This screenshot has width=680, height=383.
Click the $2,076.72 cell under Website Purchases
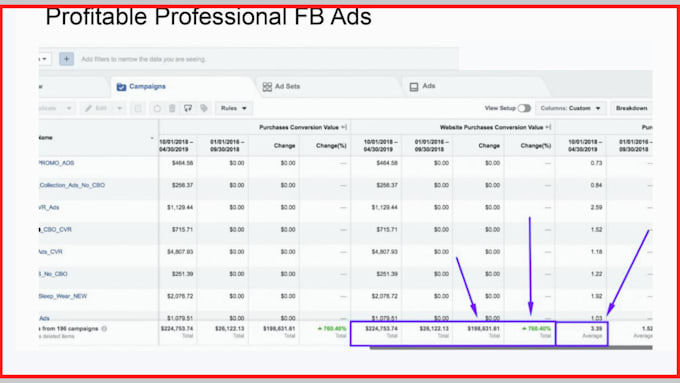click(384, 296)
